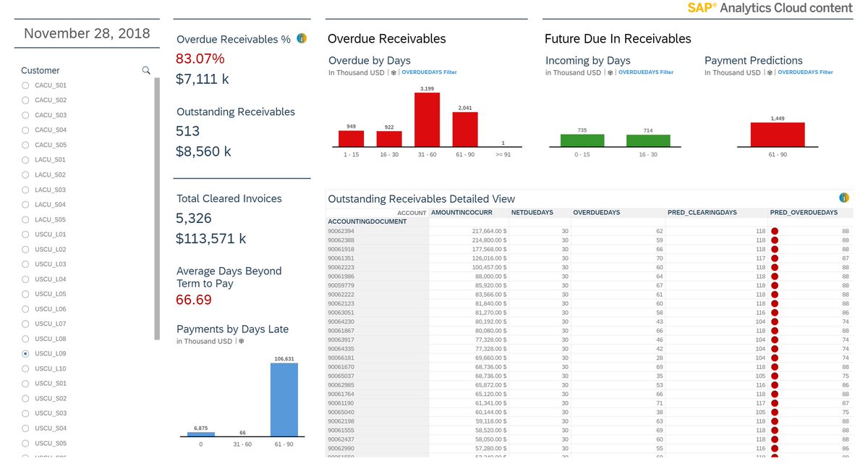The image size is (868, 464).
Task: Click red status dot in row 90062394
Action: coord(775,231)
